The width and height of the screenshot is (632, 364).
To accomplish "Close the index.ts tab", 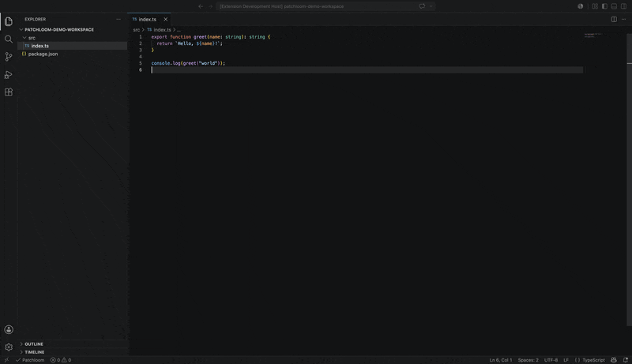I will click(x=166, y=19).
